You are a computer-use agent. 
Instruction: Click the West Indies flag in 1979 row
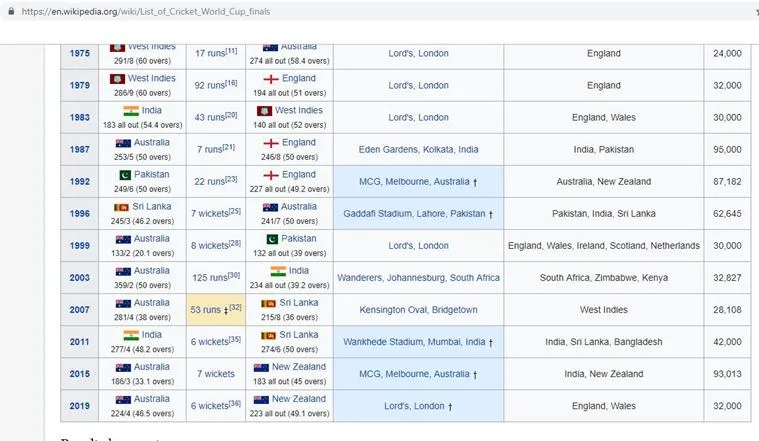click(117, 78)
